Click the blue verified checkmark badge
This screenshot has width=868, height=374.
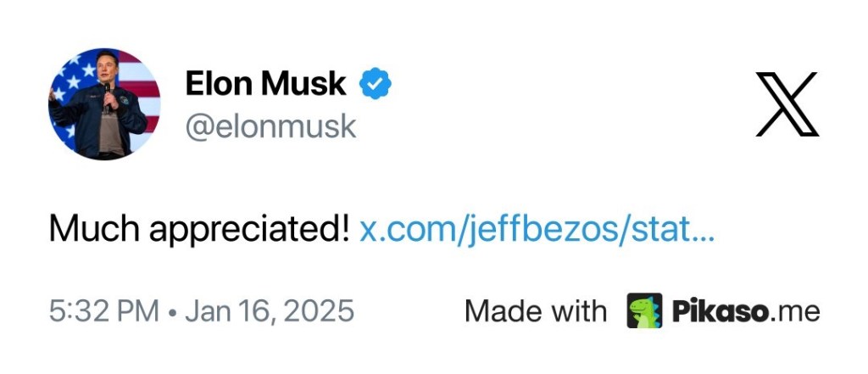pos(375,84)
